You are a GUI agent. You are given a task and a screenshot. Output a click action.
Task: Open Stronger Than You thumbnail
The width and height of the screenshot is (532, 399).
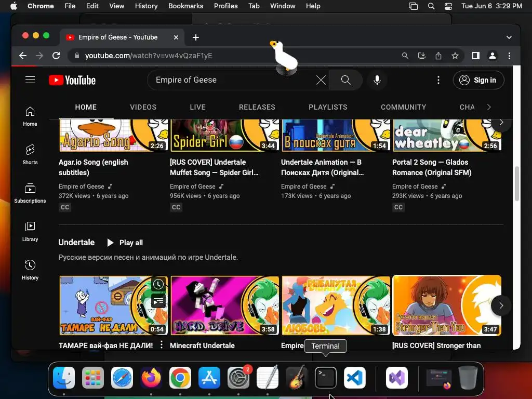(446, 305)
